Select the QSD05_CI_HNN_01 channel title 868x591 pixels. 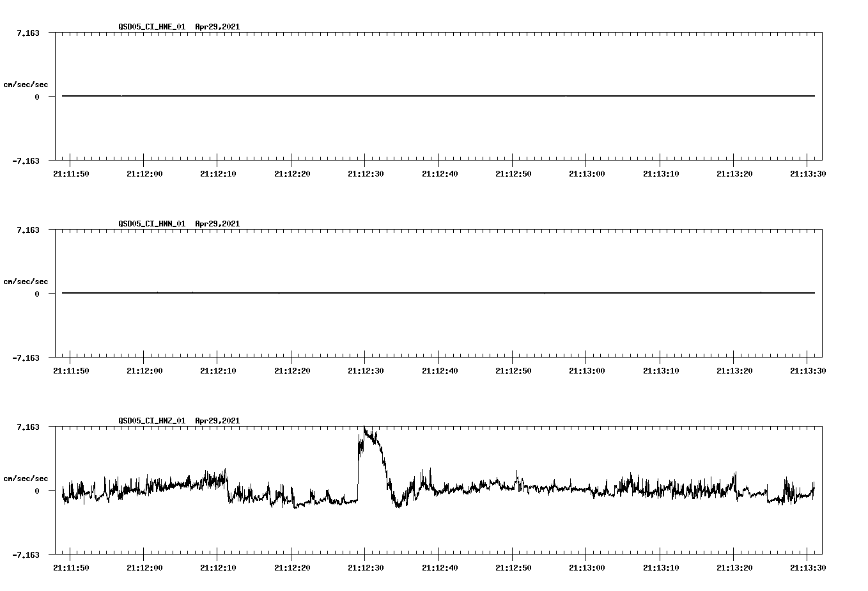pos(151,224)
